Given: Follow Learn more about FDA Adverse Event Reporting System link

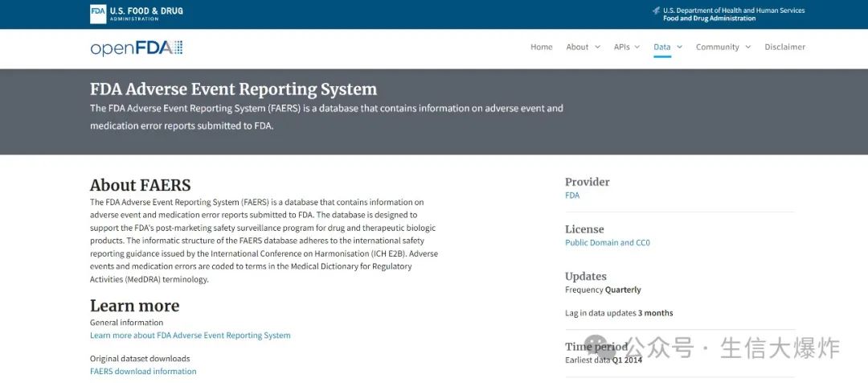Looking at the screenshot, I should coord(190,336).
